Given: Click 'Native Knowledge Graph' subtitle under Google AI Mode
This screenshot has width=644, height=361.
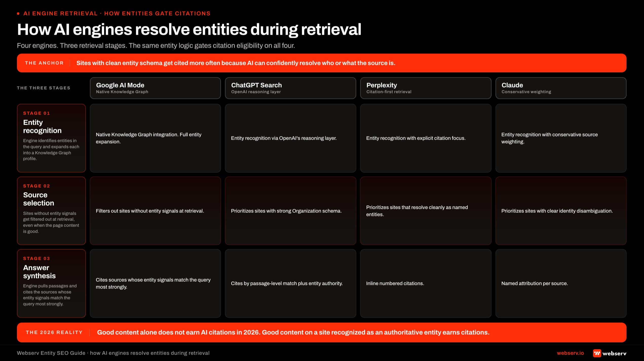Looking at the screenshot, I should (122, 92).
